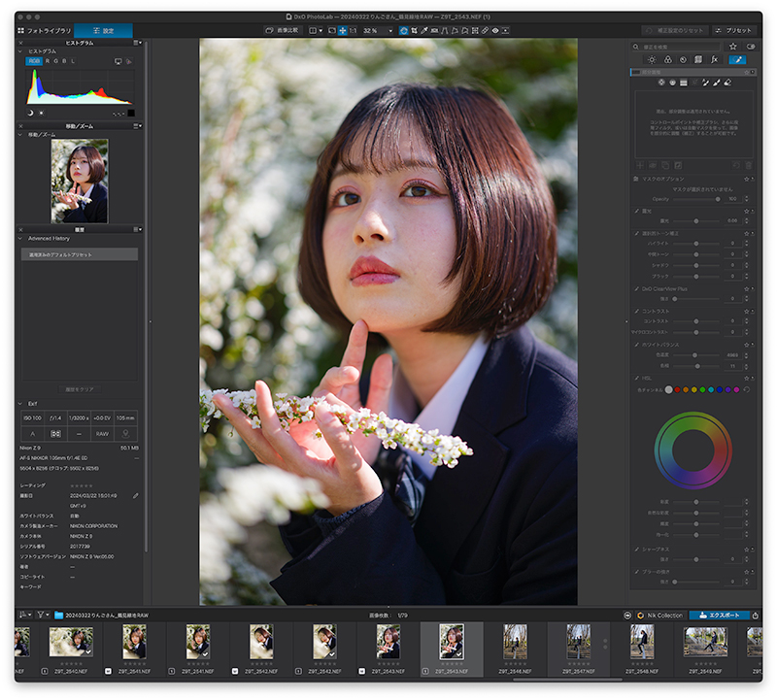Choose the graduated filter local adjustment tool
The image size is (777, 700).
pyautogui.click(x=684, y=83)
